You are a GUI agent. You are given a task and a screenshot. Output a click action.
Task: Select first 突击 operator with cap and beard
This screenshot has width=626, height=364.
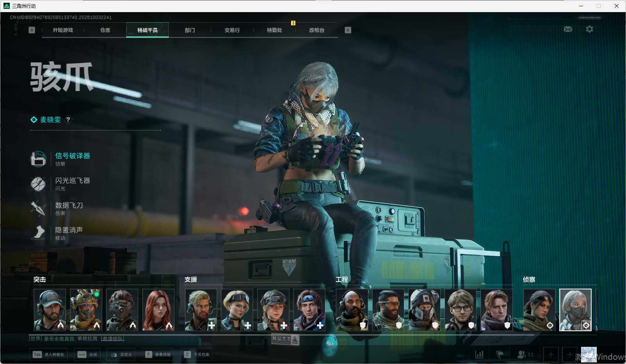(50, 310)
